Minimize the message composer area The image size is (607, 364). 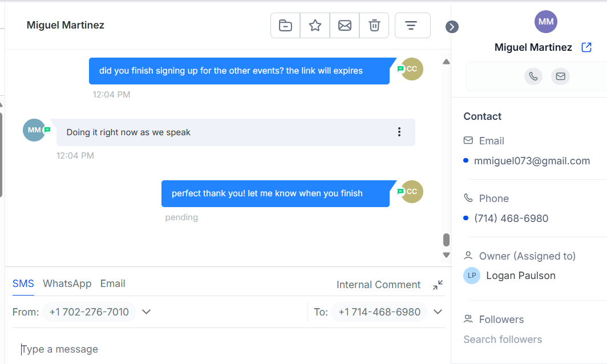click(438, 285)
